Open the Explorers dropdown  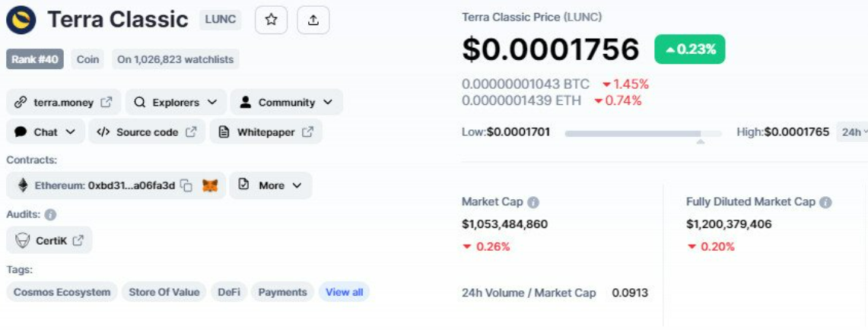(176, 103)
